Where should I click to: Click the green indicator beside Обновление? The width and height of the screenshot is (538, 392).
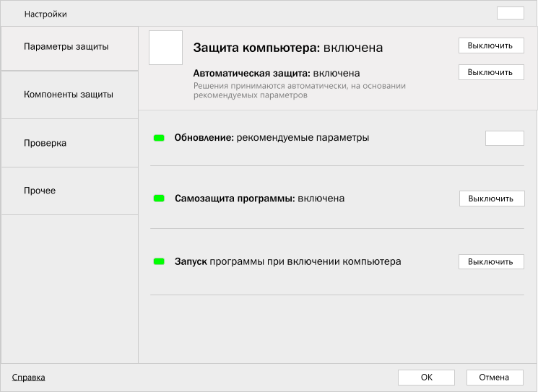(159, 138)
